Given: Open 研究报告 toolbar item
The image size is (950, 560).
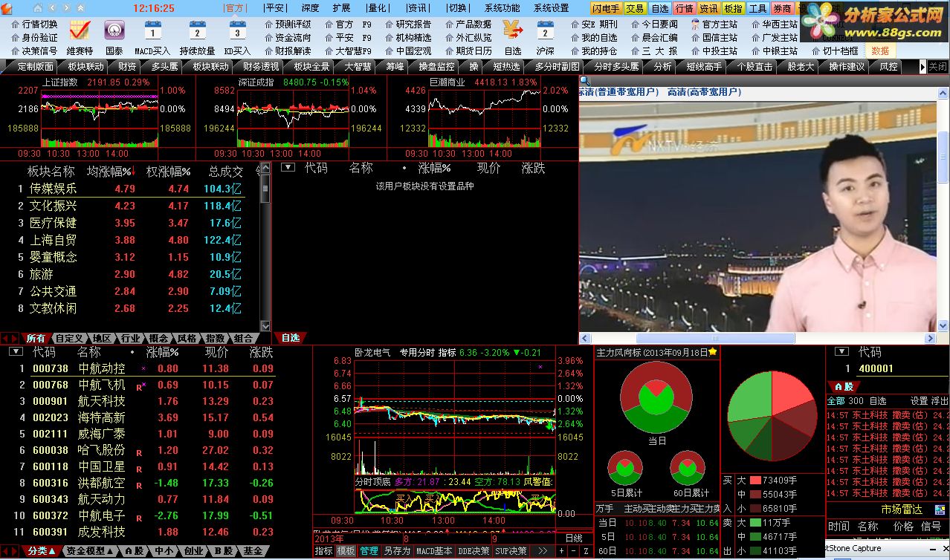Looking at the screenshot, I should point(407,24).
